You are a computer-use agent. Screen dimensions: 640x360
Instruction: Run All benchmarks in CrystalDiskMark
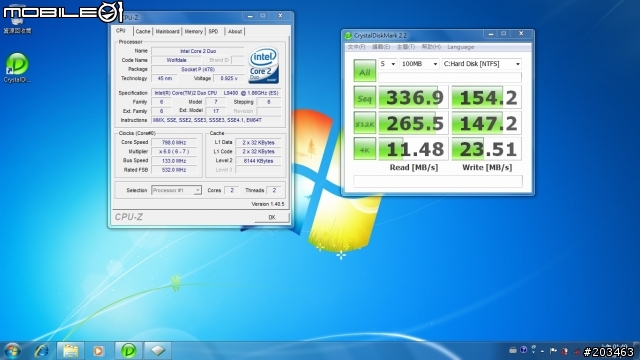click(x=364, y=71)
